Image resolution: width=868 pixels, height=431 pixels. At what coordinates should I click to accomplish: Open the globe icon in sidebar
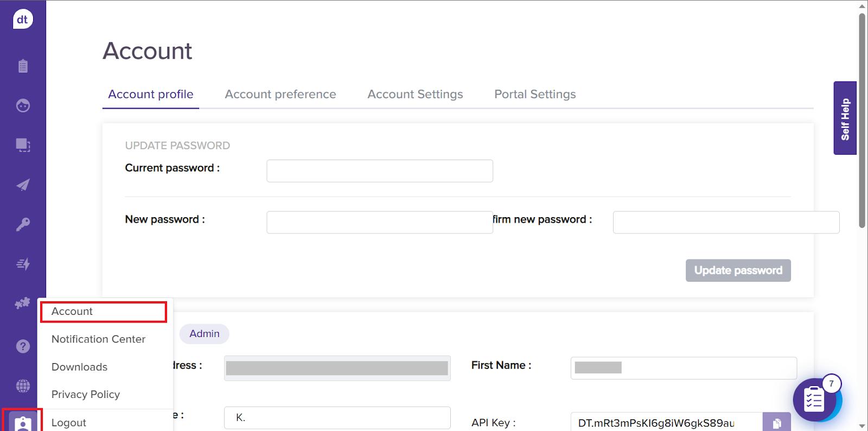(23, 386)
